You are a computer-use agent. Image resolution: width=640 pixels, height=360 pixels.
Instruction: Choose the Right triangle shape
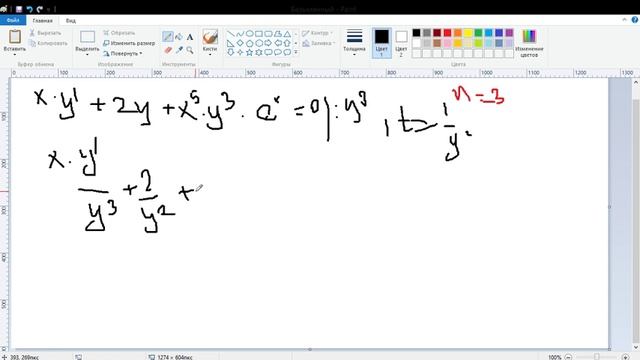[231, 43]
